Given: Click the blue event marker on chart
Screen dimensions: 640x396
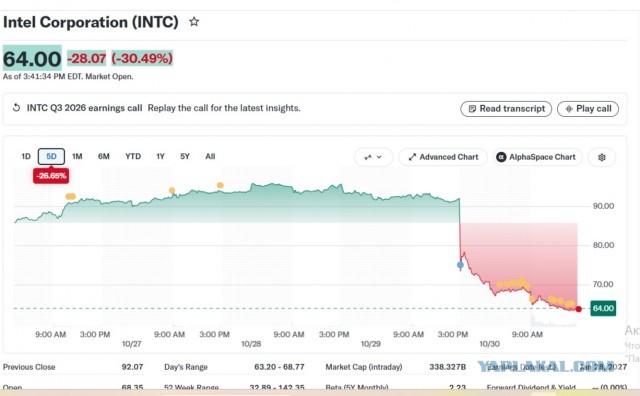Looking at the screenshot, I should point(460,265).
